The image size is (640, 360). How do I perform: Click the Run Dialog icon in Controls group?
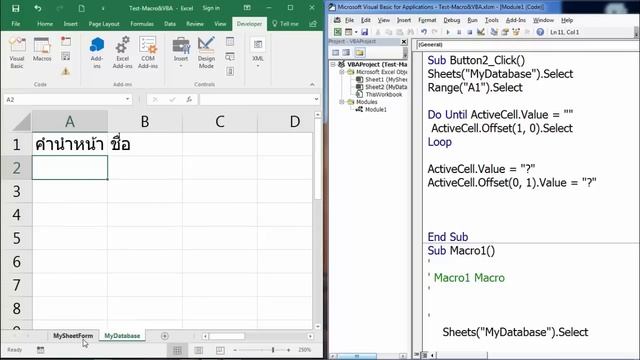pos(230,71)
